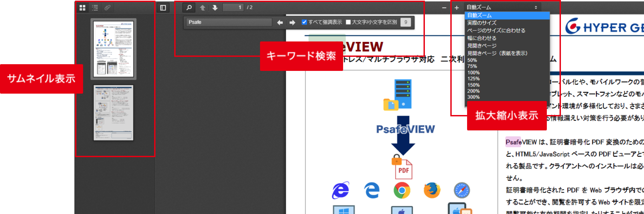This screenshot has height=214, width=644.
Task: Show the thumbnail view in sidebar
Action: (82, 7)
